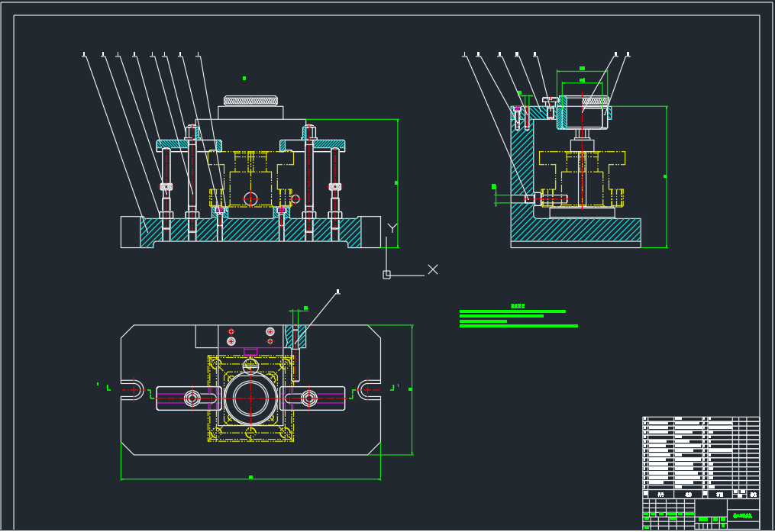This screenshot has height=532, width=775.
Task: Pick the front view height dimension marker
Action: 396,183
